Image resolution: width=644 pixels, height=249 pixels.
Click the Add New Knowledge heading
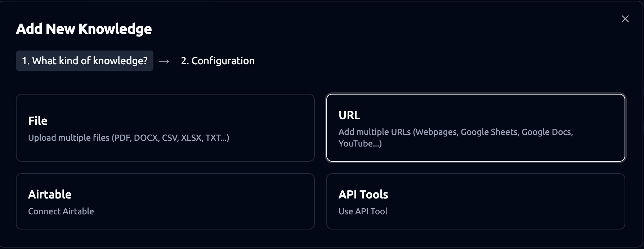pyautogui.click(x=84, y=29)
